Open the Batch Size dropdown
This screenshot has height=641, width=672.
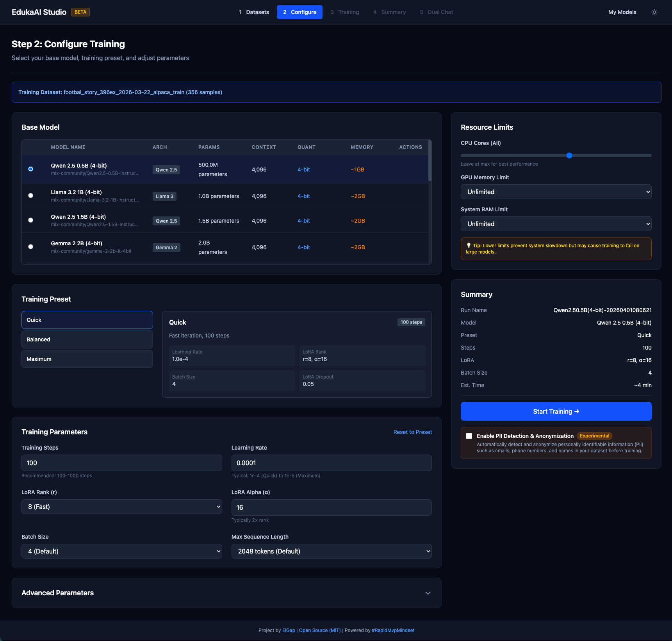click(121, 551)
